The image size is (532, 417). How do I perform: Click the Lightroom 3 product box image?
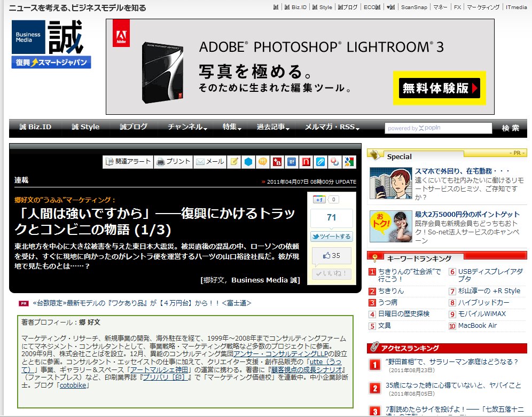tap(163, 72)
